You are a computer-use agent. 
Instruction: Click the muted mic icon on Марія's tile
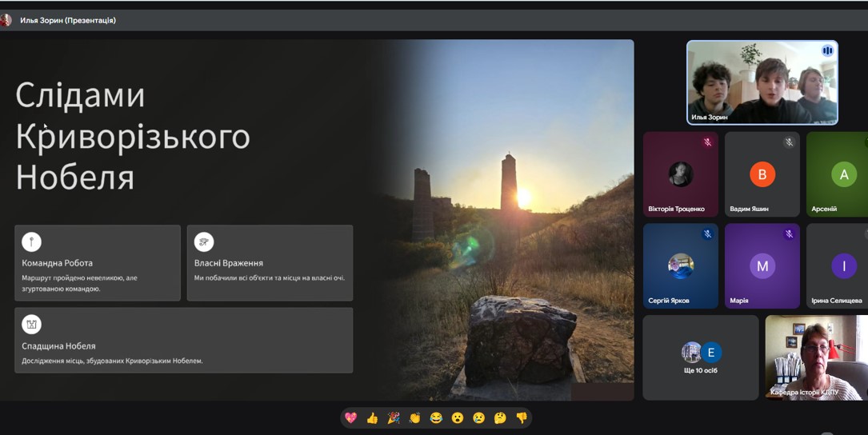point(789,234)
